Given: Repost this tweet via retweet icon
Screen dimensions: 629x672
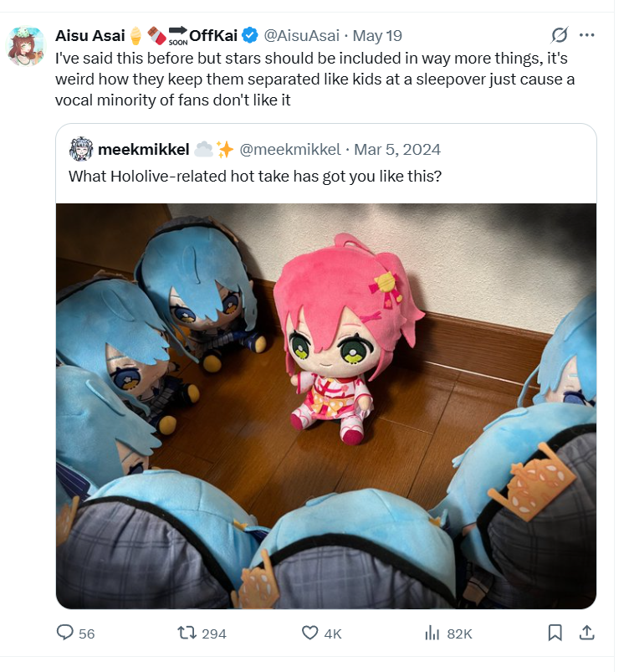Looking at the screenshot, I should [187, 633].
